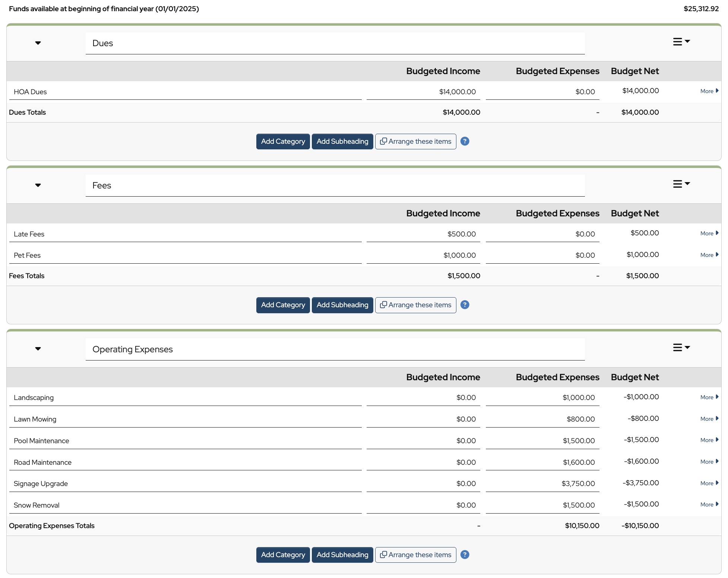Click help icon in Dues section
The width and height of the screenshot is (728, 578).
pos(465,142)
